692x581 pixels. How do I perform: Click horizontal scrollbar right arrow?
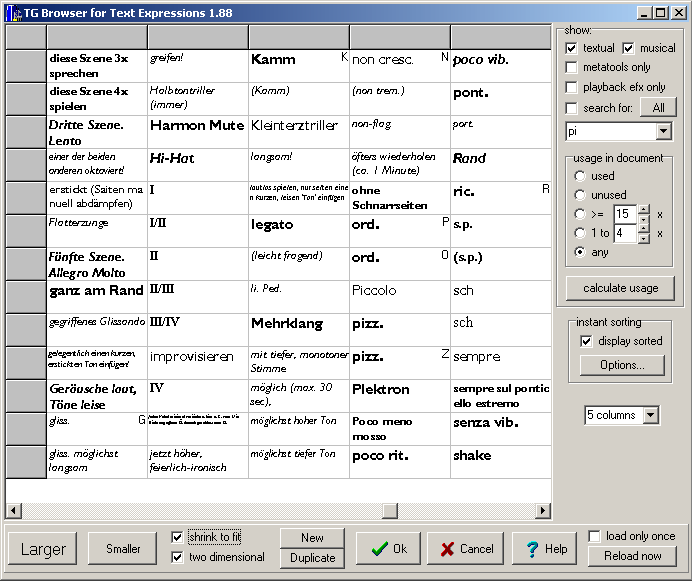point(542,511)
